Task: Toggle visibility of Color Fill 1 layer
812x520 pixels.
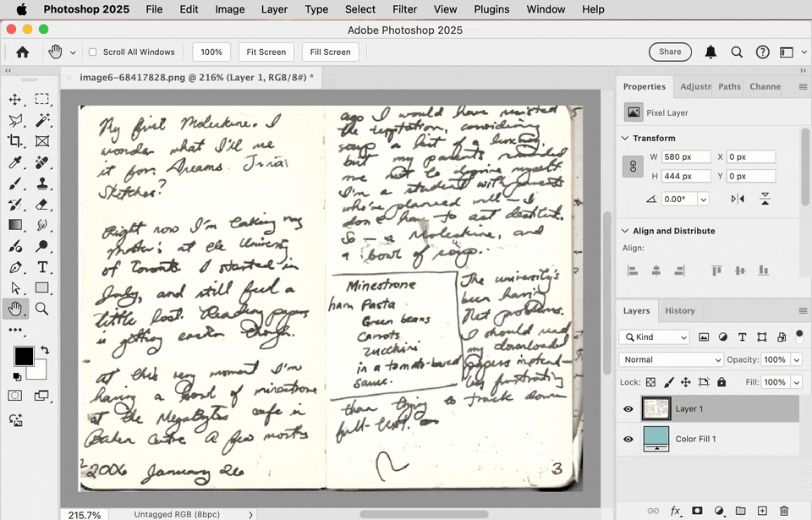Action: click(x=628, y=439)
